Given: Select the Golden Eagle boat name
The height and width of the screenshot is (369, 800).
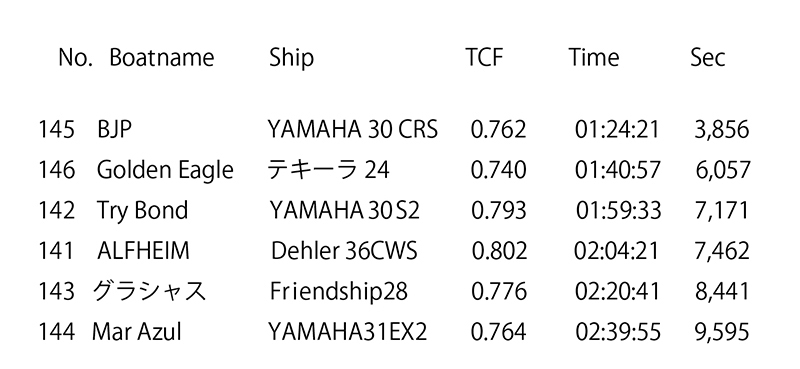Looking at the screenshot, I should pyautogui.click(x=165, y=170).
